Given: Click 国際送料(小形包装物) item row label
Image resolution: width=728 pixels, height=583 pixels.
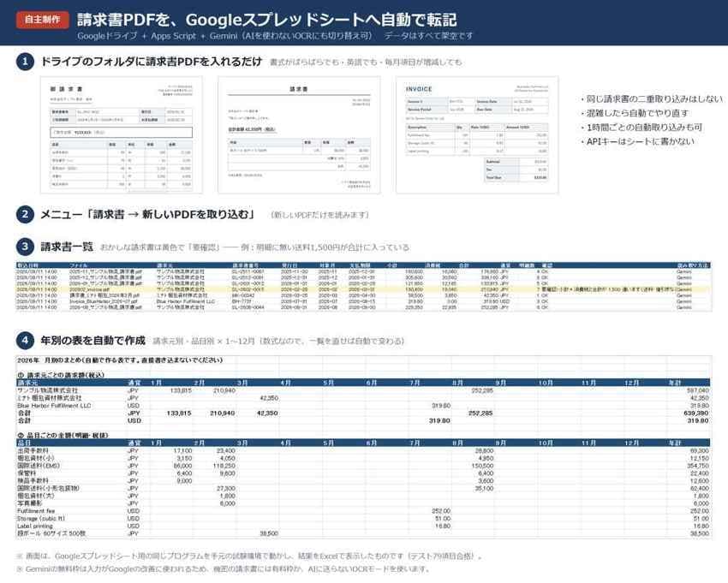Looking at the screenshot, I should coord(48,488).
